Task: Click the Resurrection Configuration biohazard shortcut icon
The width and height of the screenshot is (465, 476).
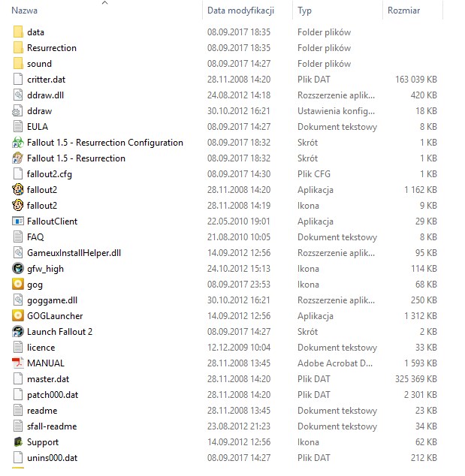Action: tap(17, 143)
